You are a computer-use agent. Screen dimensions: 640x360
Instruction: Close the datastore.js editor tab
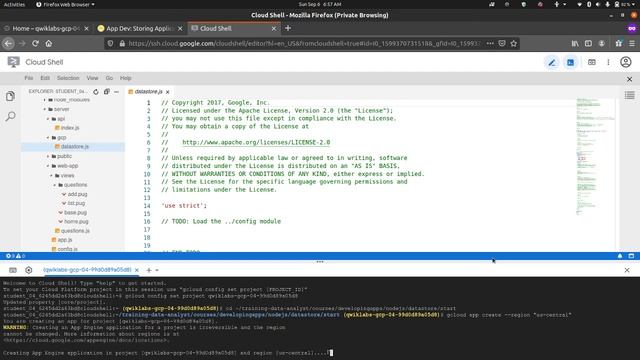coord(168,92)
